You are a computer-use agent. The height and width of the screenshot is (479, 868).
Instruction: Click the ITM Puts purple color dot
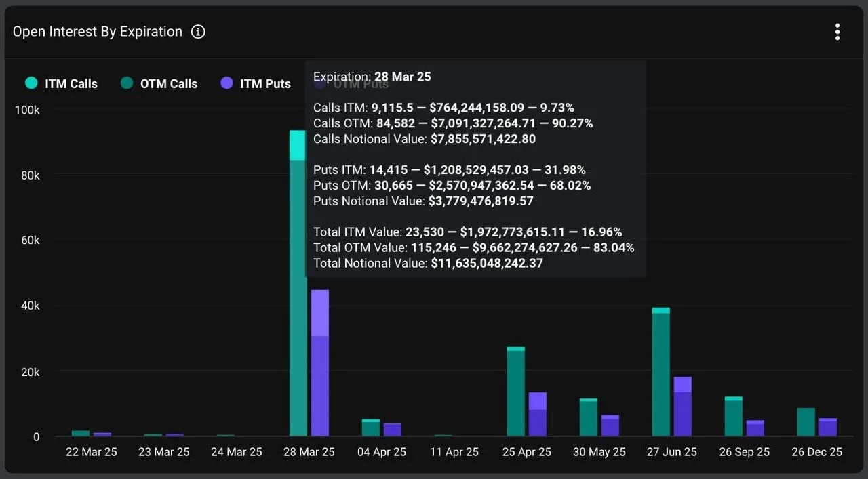(227, 83)
